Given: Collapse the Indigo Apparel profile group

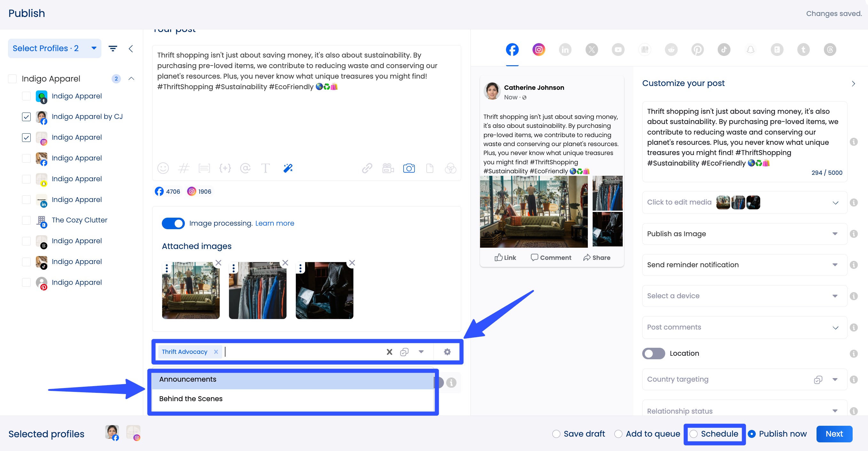Looking at the screenshot, I should coord(131,79).
